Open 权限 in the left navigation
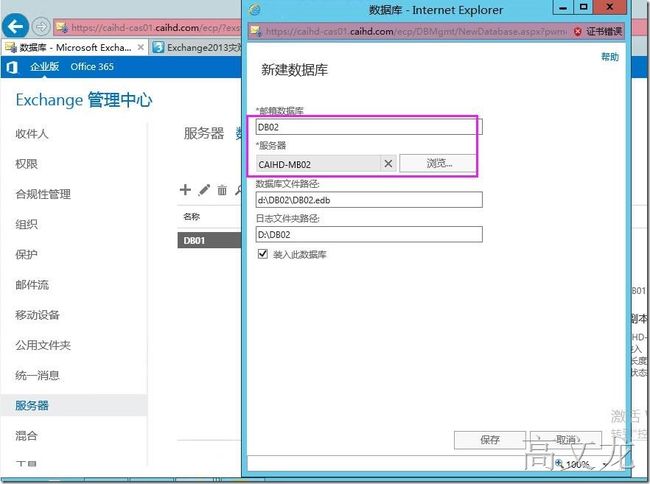The height and width of the screenshot is (484, 650). click(x=26, y=164)
